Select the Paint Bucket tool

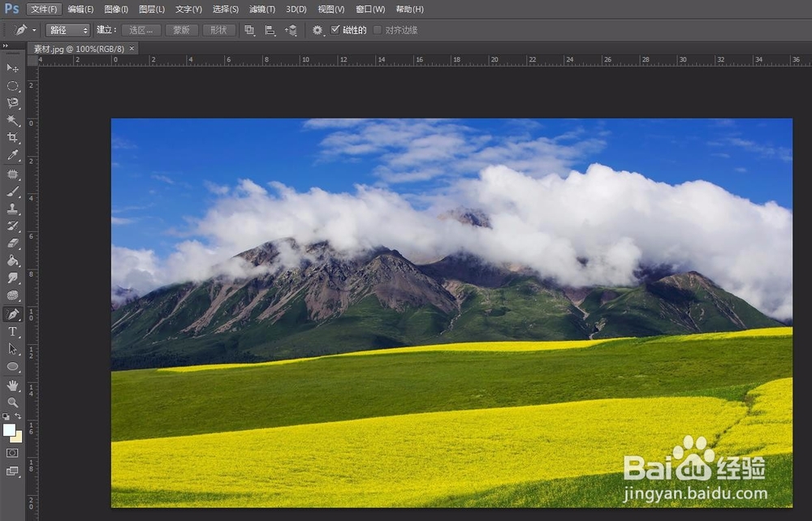tap(12, 260)
